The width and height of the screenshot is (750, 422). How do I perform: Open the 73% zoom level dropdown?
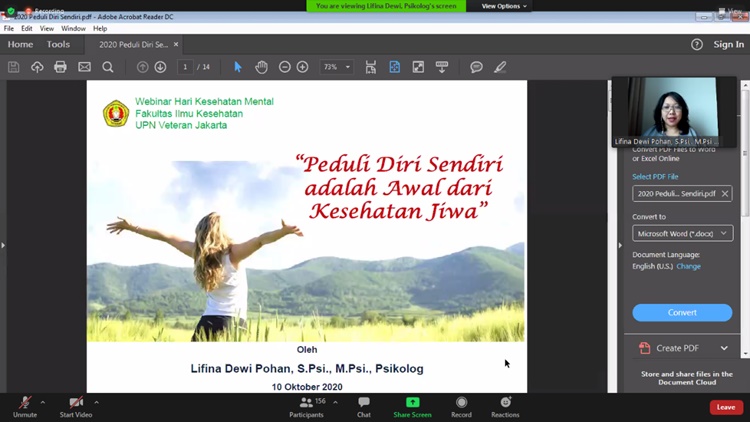coord(336,67)
